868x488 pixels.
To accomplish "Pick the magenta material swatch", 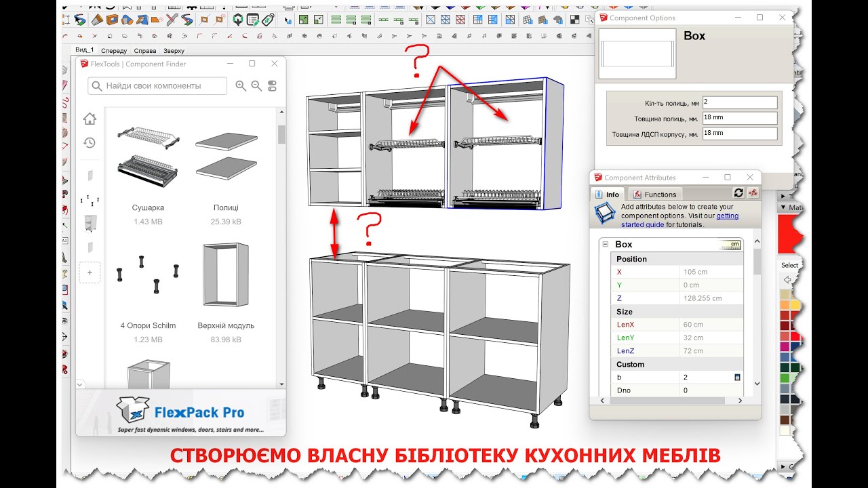I will pos(785,347).
